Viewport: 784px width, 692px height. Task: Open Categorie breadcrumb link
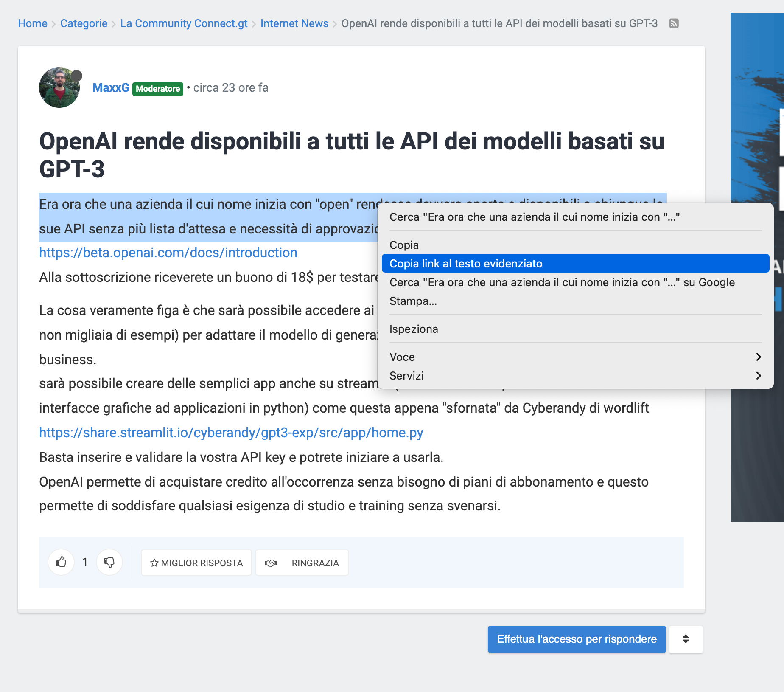[84, 23]
